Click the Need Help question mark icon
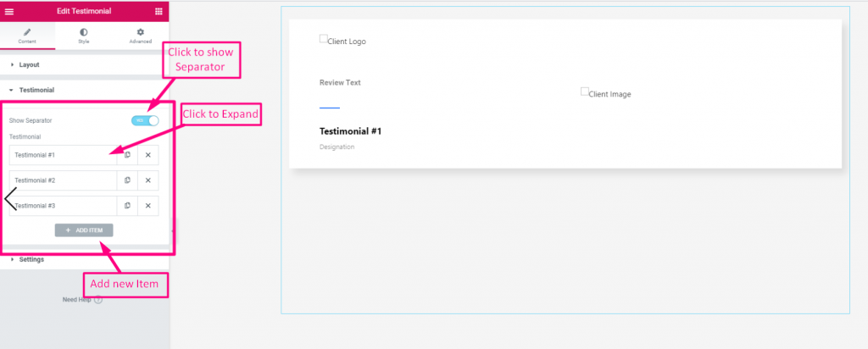 pos(98,300)
